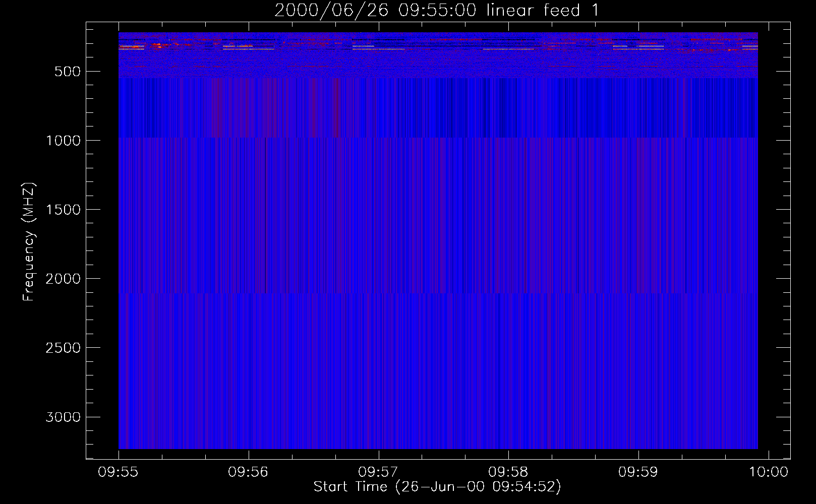
Task: Select the 2000 frequency tick label
Action: click(x=63, y=279)
